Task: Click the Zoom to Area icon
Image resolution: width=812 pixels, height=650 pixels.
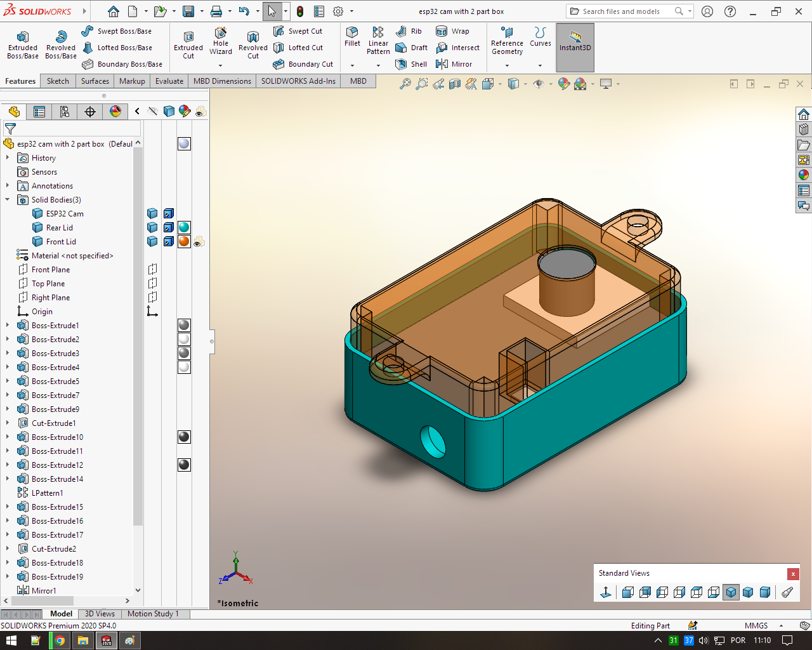Action: click(421, 84)
